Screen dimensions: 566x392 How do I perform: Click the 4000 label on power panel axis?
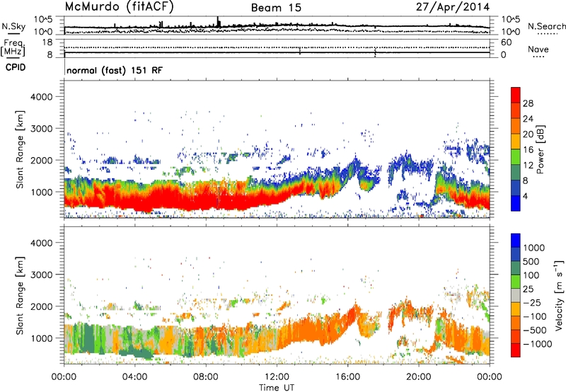[x=41, y=97]
